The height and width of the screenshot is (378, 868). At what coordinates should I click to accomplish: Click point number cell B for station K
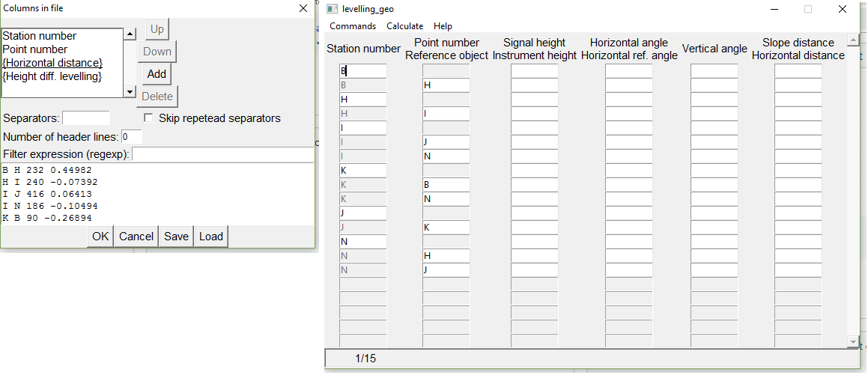pyautogui.click(x=446, y=185)
